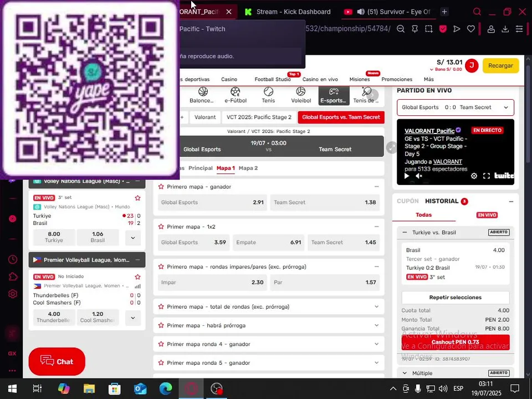Expand Primer mapa ronda 5 ganador

[x=376, y=362]
